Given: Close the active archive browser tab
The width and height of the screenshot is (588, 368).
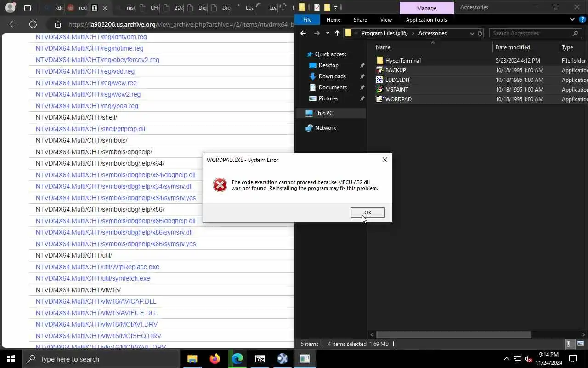Looking at the screenshot, I should pyautogui.click(x=105, y=8).
